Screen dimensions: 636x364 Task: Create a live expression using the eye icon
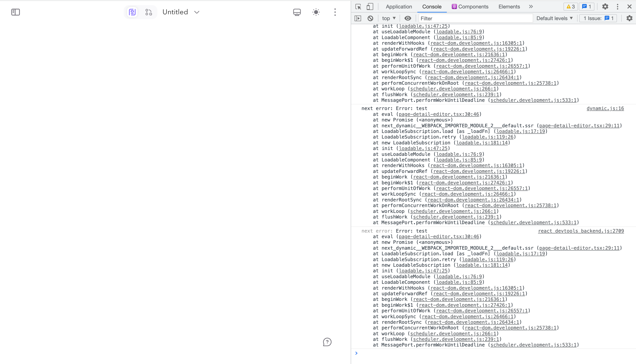pos(408,18)
